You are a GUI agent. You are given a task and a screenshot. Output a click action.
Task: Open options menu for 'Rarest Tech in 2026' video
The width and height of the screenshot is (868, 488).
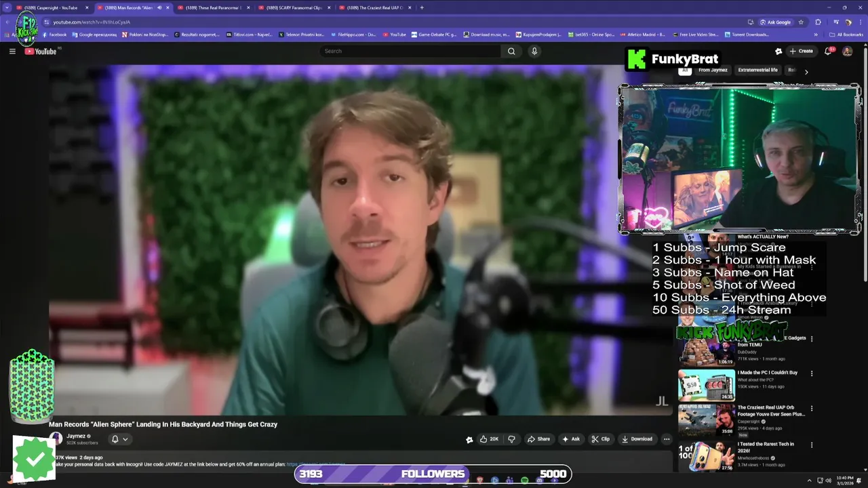coord(812,445)
